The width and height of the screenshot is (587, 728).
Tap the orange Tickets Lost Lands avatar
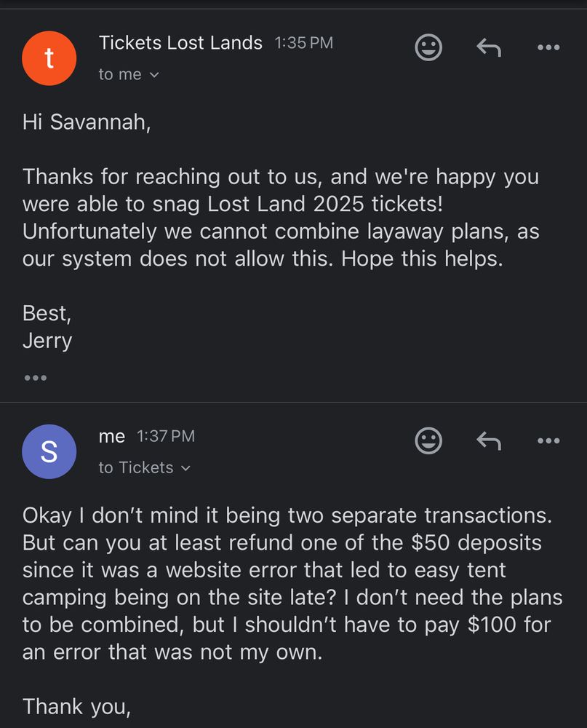(49, 58)
